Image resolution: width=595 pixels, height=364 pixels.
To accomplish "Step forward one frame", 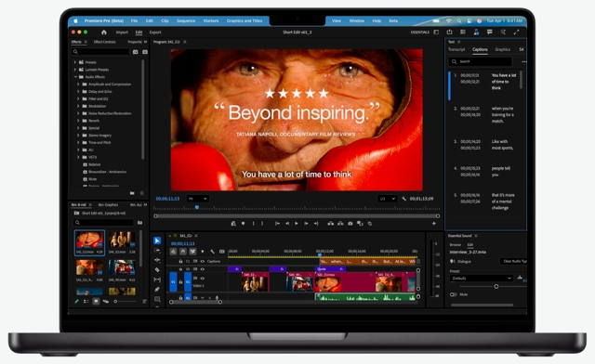I will (306, 224).
